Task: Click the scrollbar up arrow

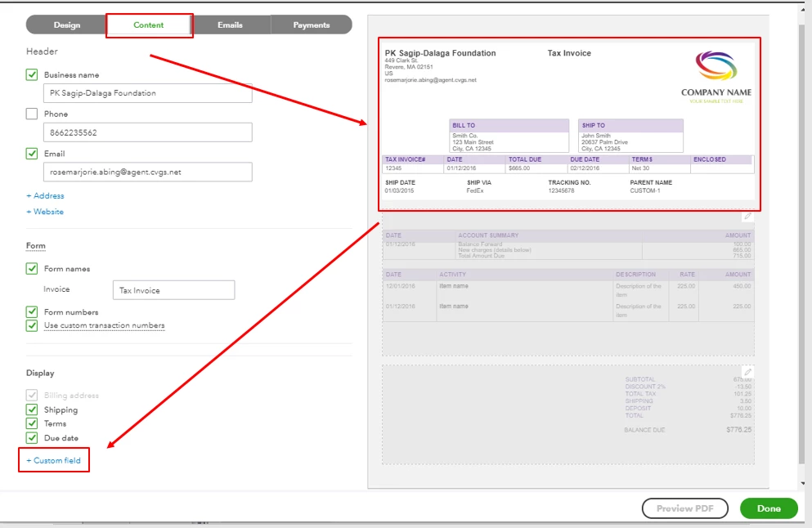Action: point(803,9)
